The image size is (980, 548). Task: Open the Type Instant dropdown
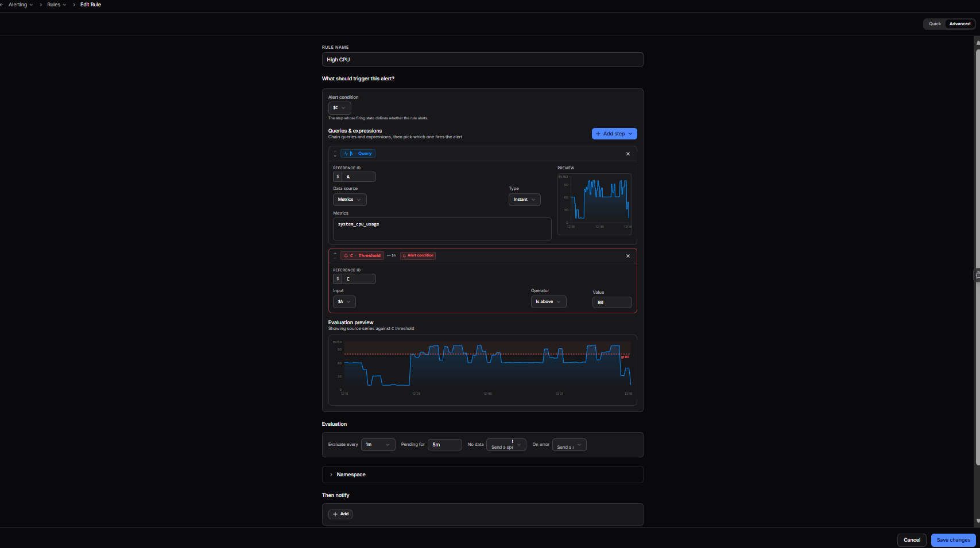(x=524, y=200)
